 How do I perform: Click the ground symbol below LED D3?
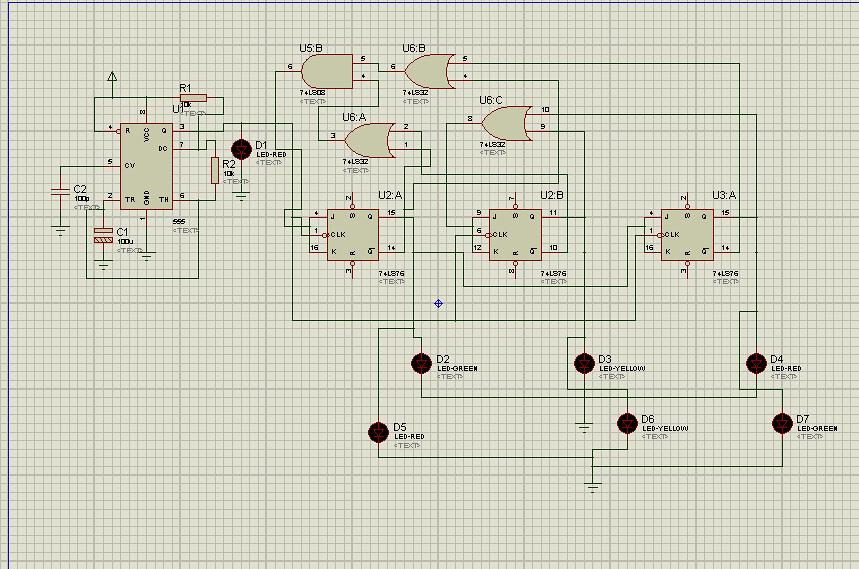[x=584, y=428]
